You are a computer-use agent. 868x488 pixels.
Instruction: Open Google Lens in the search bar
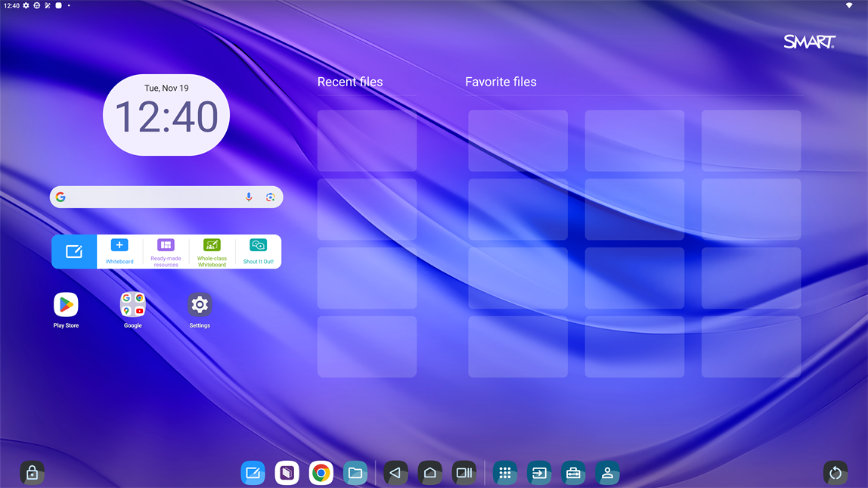click(x=270, y=197)
